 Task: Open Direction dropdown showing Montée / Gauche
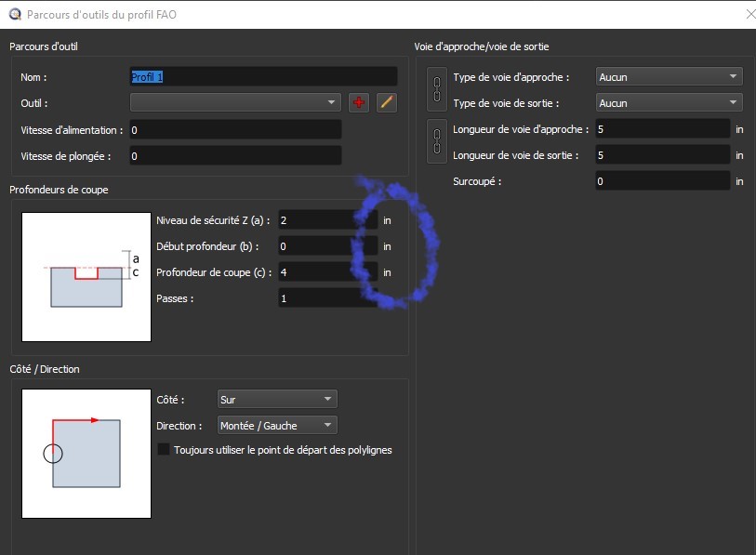(x=276, y=426)
